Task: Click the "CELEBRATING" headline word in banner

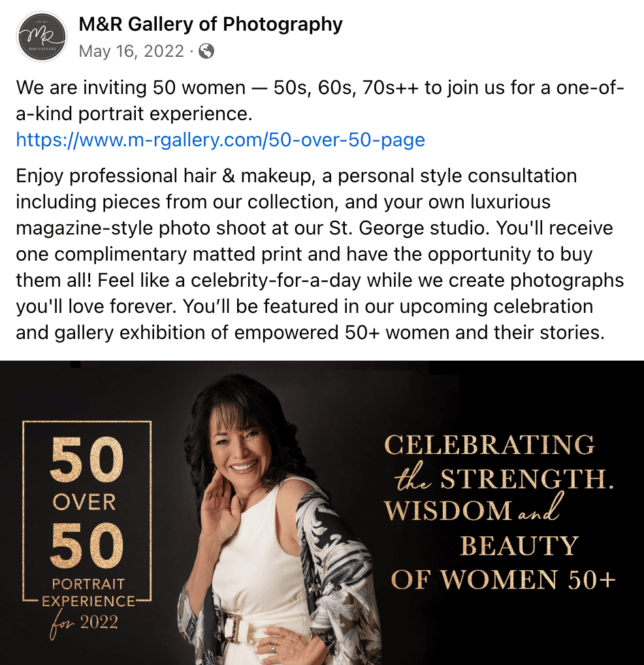Action: [x=489, y=445]
